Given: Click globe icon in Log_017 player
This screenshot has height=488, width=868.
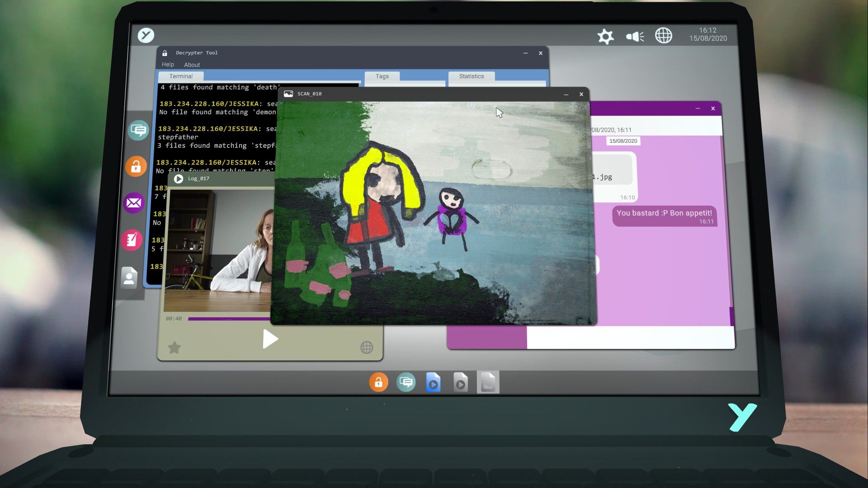Looking at the screenshot, I should (367, 347).
